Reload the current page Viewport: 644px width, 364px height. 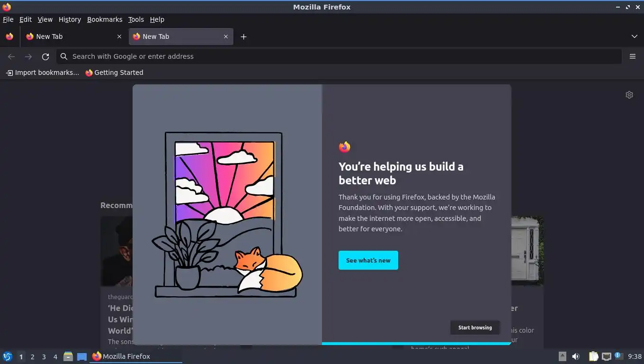coord(45,56)
